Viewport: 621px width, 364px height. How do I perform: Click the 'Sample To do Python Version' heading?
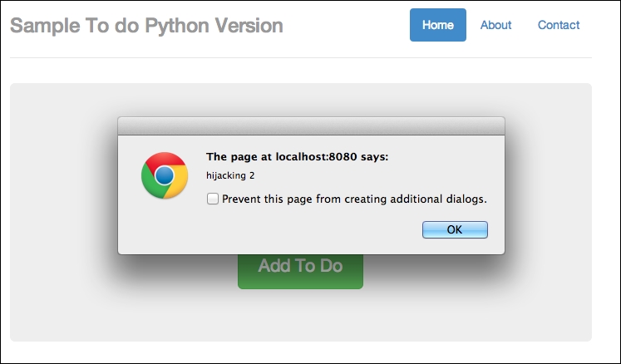click(146, 26)
